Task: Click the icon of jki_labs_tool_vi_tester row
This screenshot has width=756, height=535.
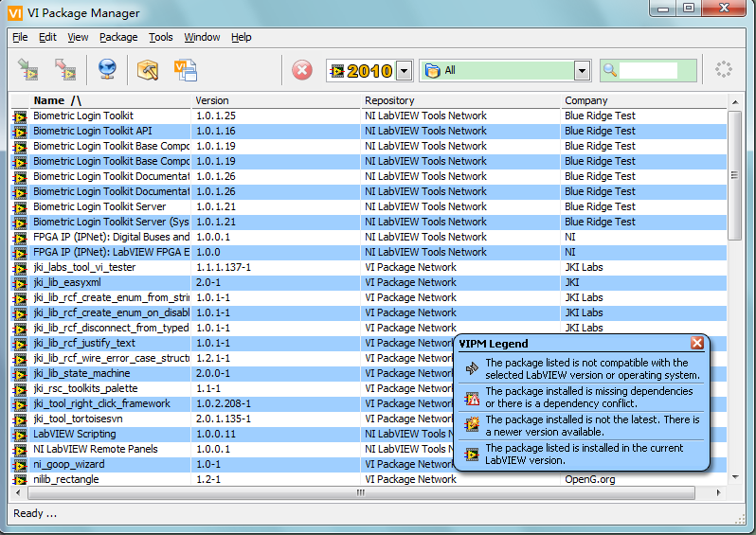Action: [20, 268]
